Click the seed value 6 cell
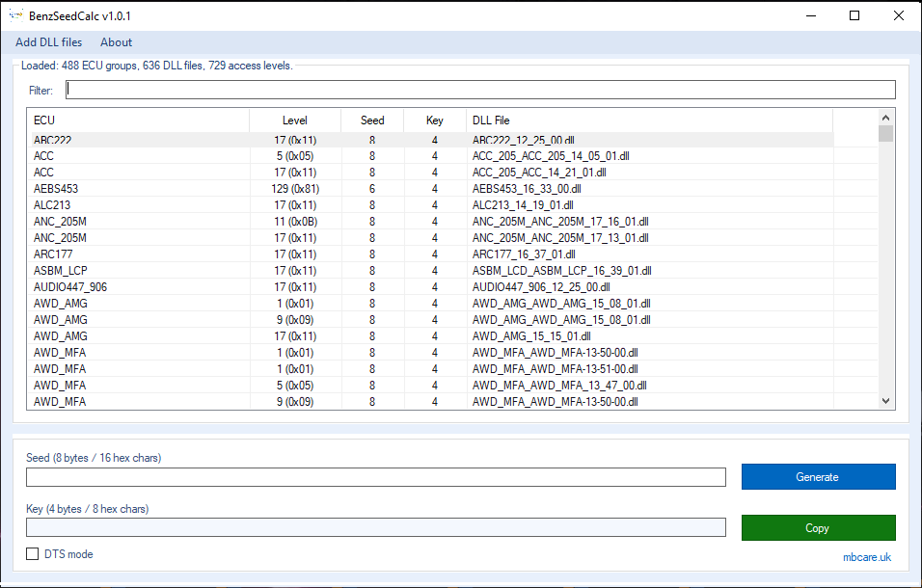Image resolution: width=922 pixels, height=588 pixels. point(372,189)
